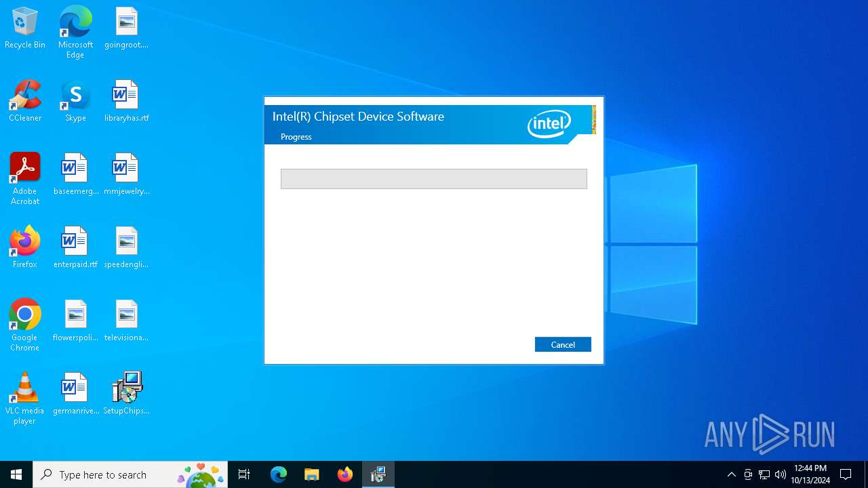Select speedengli image file
The width and height of the screenshot is (868, 488).
point(126,248)
